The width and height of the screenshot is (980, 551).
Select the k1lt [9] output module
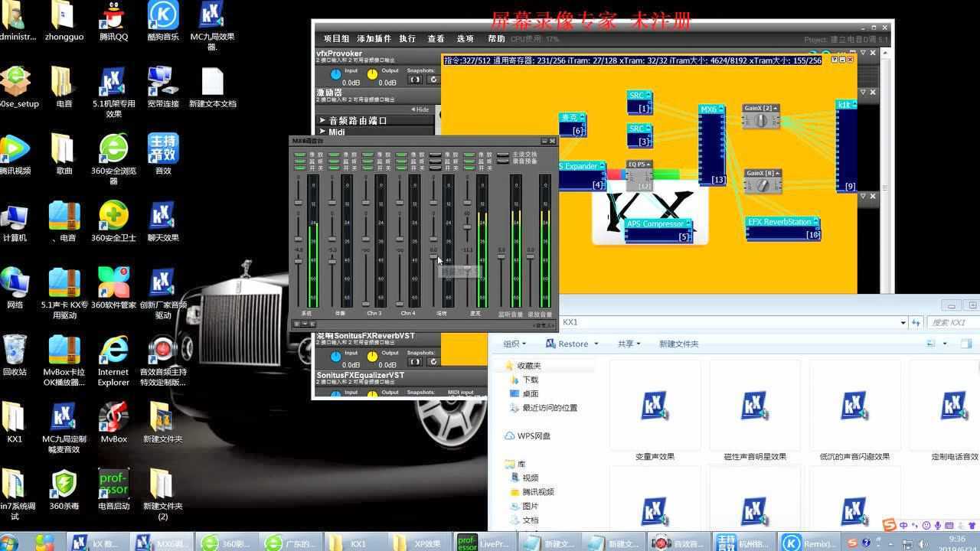(x=846, y=145)
